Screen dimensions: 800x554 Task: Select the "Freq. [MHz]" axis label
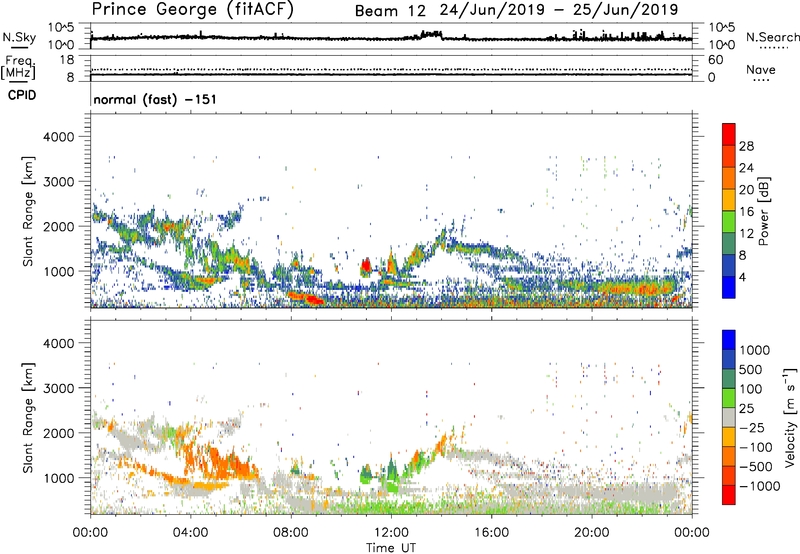pyautogui.click(x=19, y=67)
